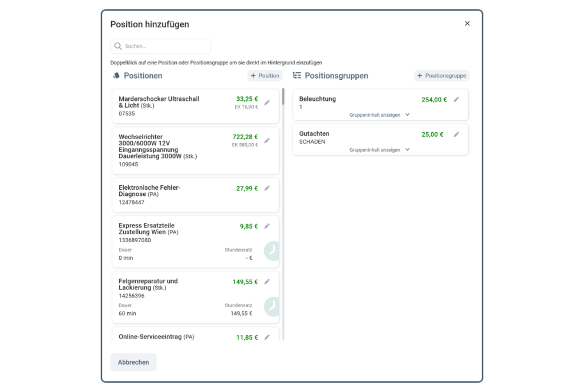
Task: Edit the Felgenreparatur und Lackierung position
Action: coord(267,281)
